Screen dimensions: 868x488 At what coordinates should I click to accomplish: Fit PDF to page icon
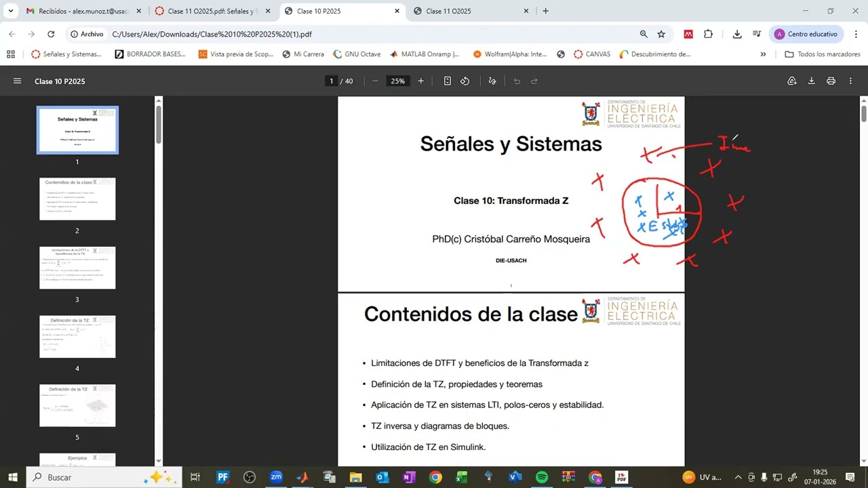[448, 81]
